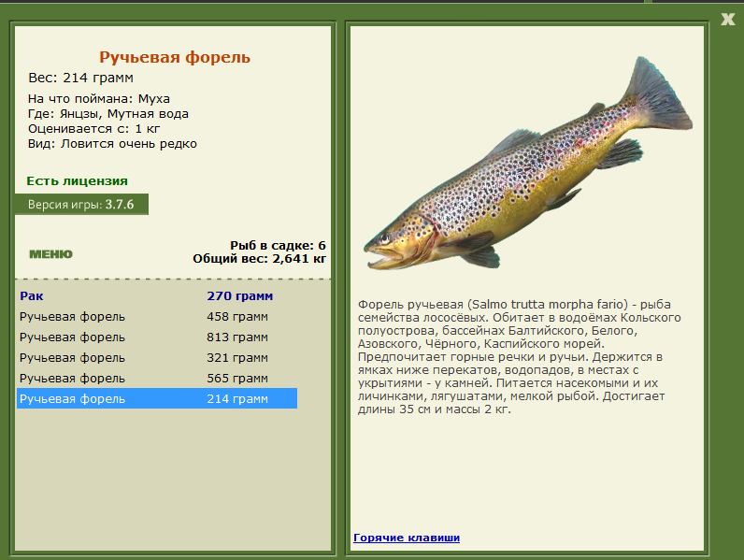Click the Версия игры: 3.7.6 badge
744x560 pixels.
pos(81,205)
